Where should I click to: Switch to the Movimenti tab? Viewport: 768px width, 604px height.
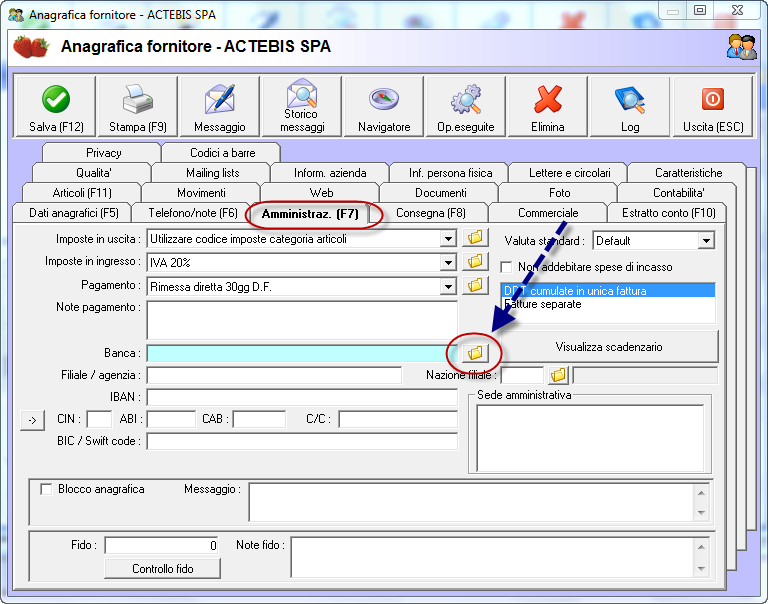[201, 193]
